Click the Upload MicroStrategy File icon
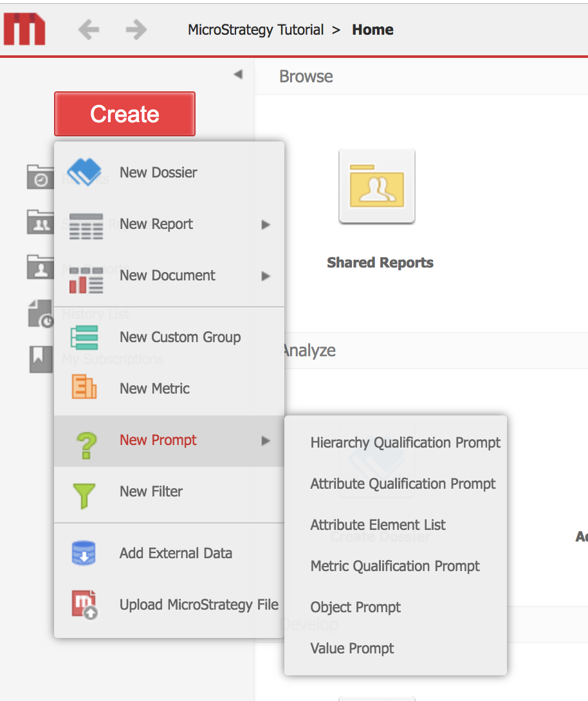 click(x=84, y=605)
